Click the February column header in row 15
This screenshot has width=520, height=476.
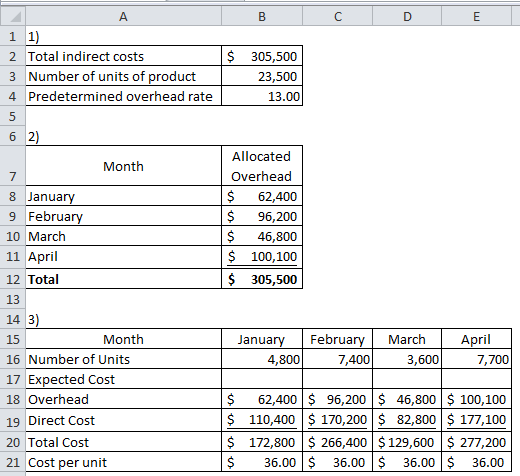[x=338, y=339]
